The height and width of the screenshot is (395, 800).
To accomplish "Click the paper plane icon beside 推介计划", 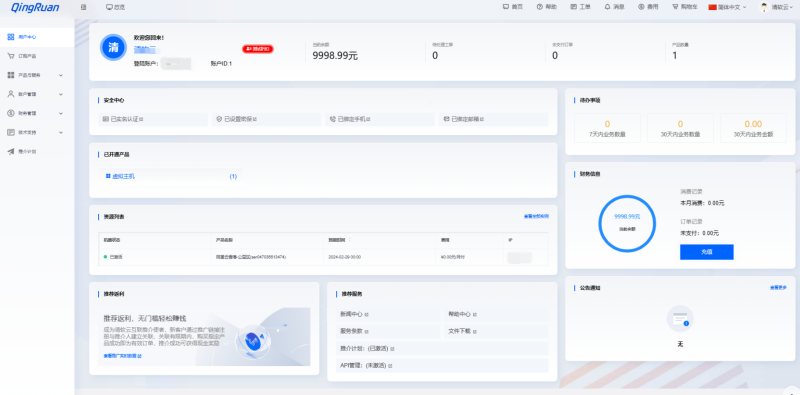I will (11, 152).
